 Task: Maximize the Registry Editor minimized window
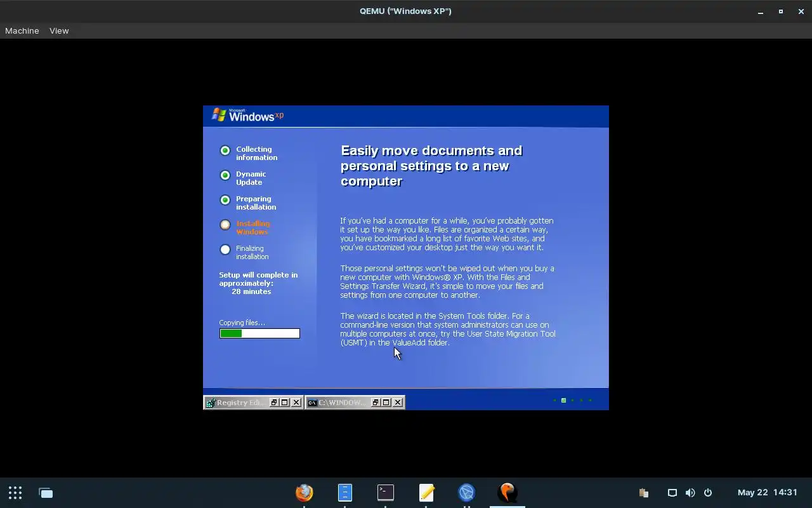285,403
